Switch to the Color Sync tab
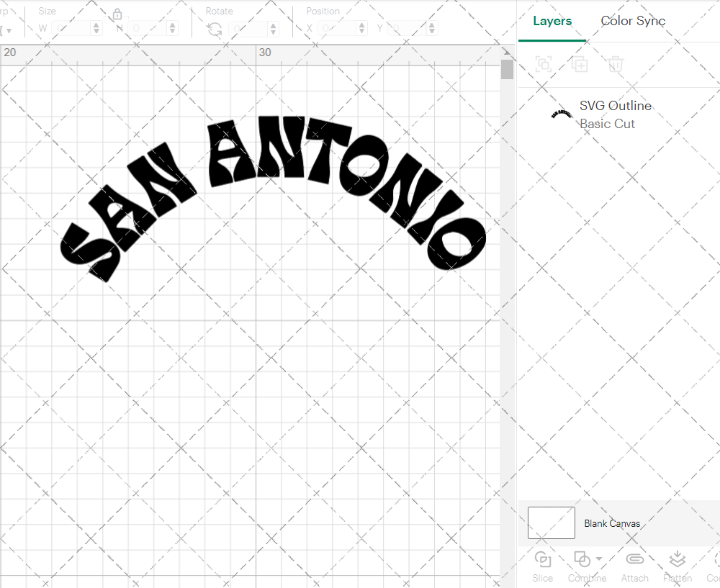This screenshot has width=720, height=588. point(633,21)
